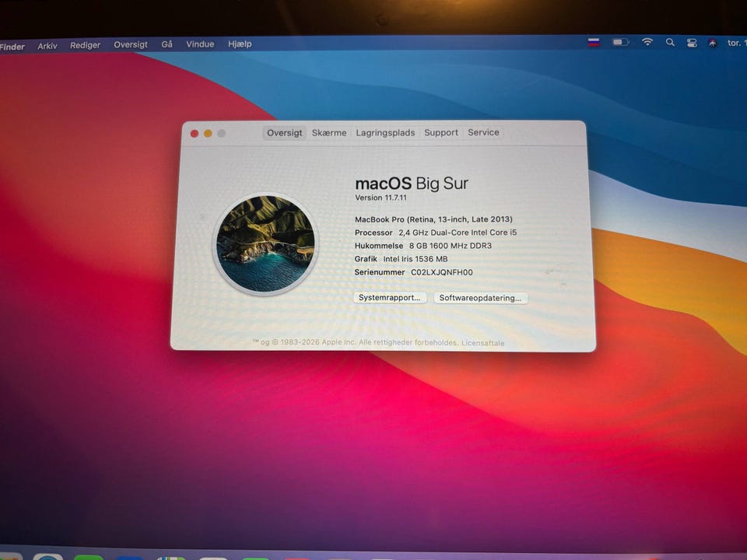The height and width of the screenshot is (560, 747).
Task: Select the Oversigt tab in About window
Action: [x=285, y=133]
